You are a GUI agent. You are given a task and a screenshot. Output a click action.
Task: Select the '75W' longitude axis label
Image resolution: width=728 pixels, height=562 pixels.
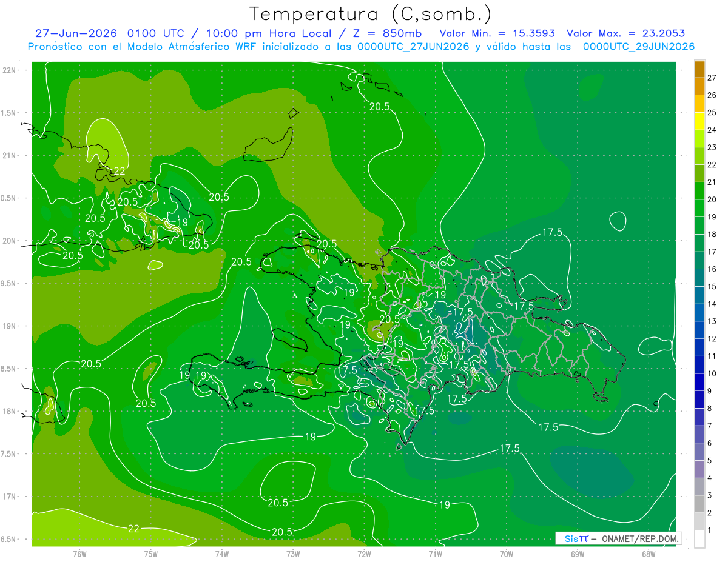pyautogui.click(x=151, y=554)
